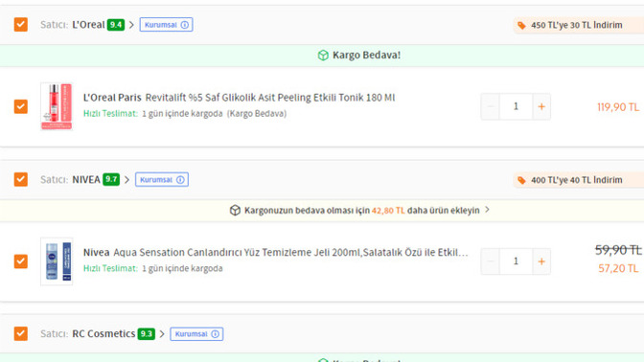Click the info icon in RC Cosmetics Kurumsal badge
This screenshot has width=644, height=362.
tap(216, 333)
